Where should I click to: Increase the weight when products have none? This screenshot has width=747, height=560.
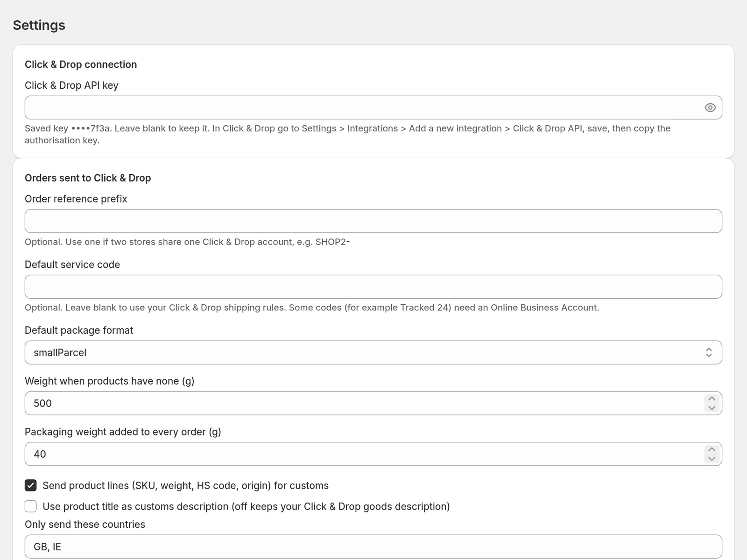712,399
